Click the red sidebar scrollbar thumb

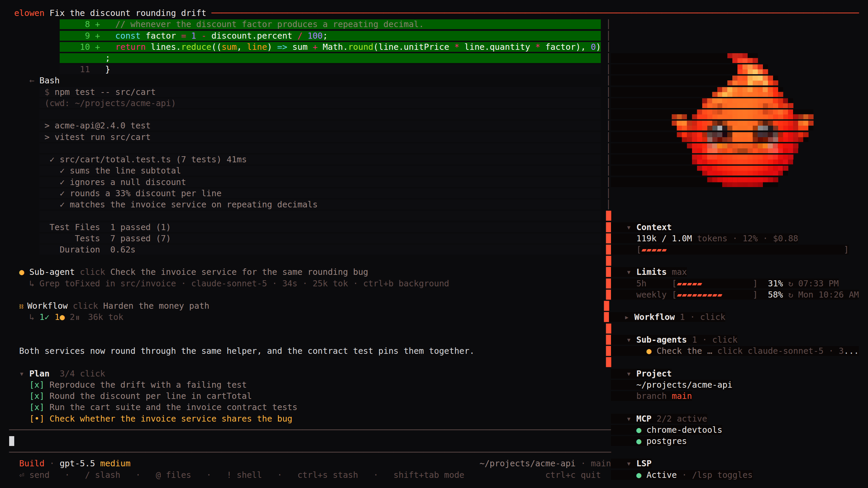[x=608, y=289]
